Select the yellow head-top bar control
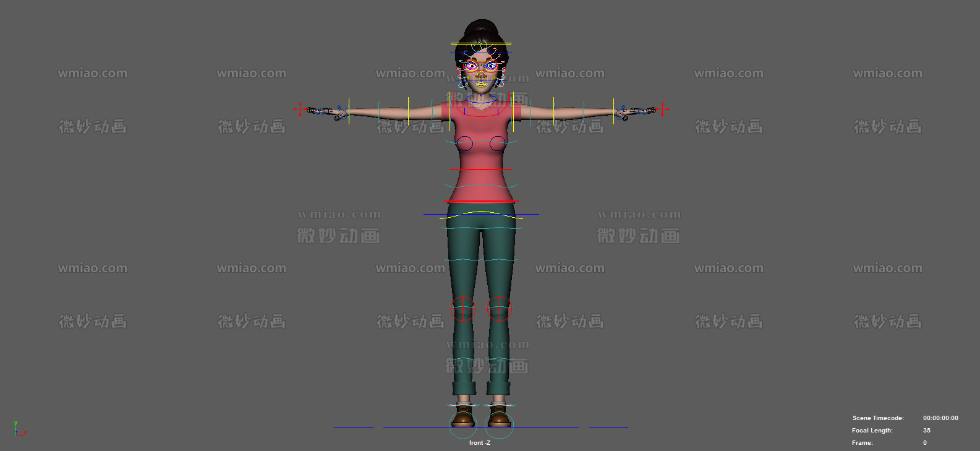The width and height of the screenshot is (980, 451). (x=481, y=43)
